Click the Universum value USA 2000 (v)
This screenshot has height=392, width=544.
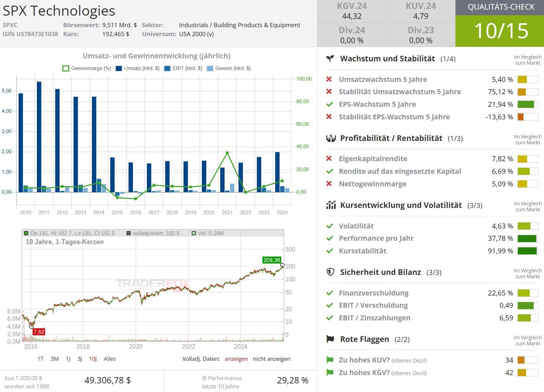coord(196,34)
